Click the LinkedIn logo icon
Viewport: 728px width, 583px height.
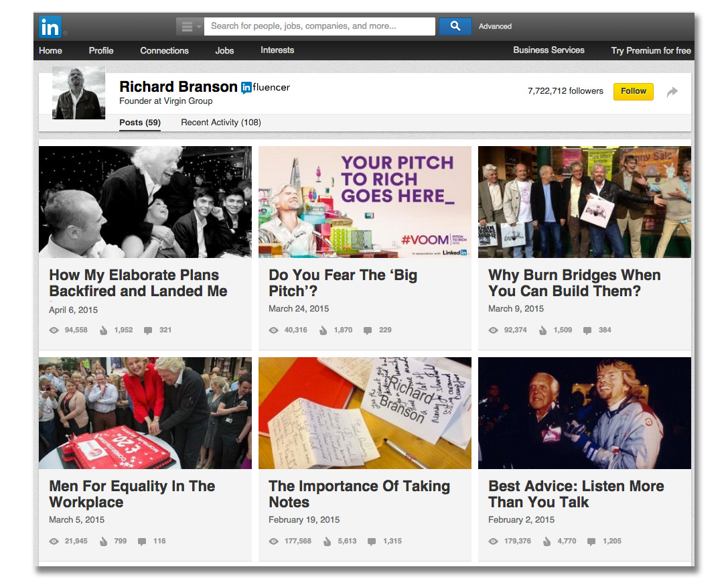pyautogui.click(x=50, y=27)
